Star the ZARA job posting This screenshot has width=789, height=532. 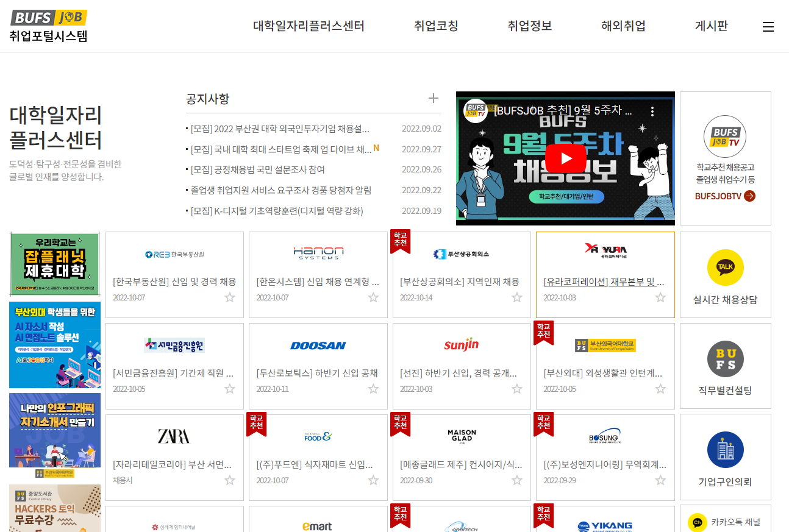[230, 480]
